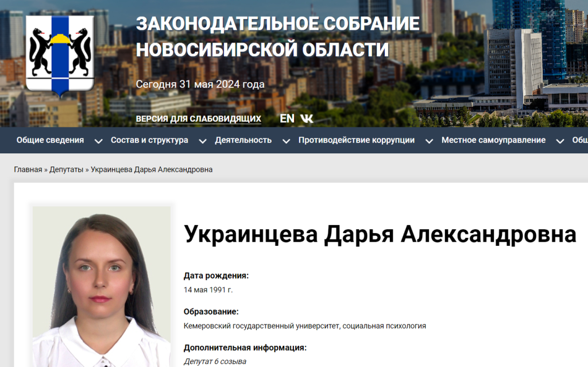This screenshot has height=367, width=588.
Task: Expand the chevron beside Деятельность
Action: [286, 141]
